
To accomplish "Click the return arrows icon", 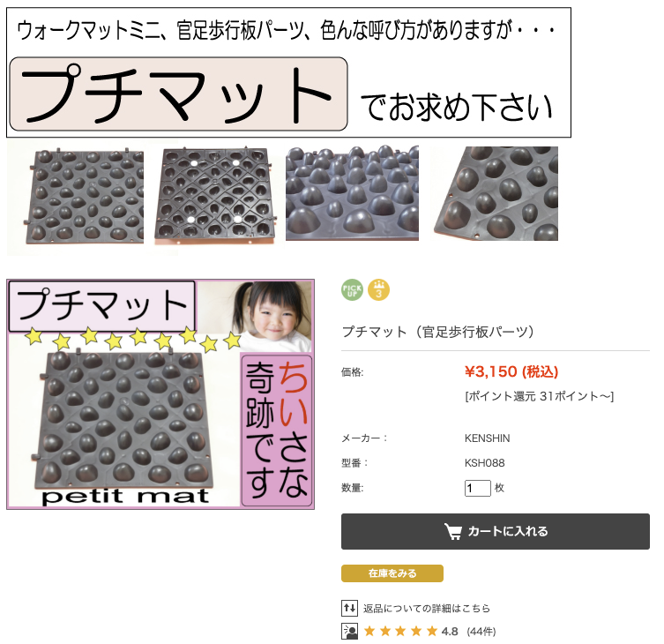I will click(x=349, y=608).
